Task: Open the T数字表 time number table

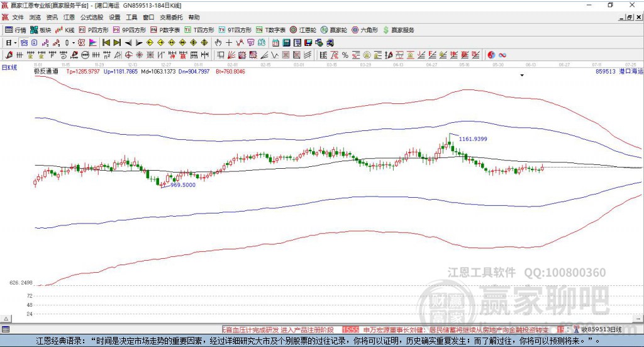Action: click(270, 30)
